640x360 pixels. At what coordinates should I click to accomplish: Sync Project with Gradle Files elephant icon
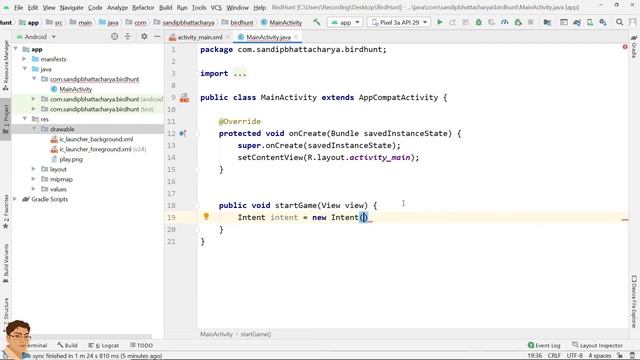(x=577, y=22)
